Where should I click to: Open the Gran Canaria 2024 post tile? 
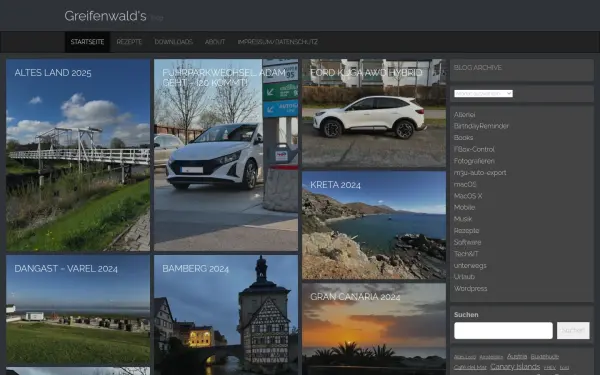[374, 329]
